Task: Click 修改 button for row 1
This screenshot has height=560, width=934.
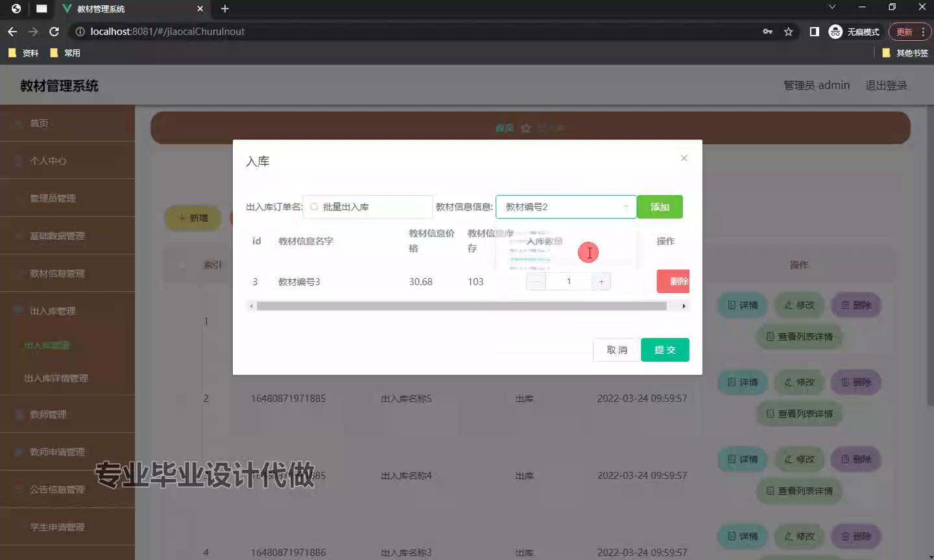Action: (799, 305)
